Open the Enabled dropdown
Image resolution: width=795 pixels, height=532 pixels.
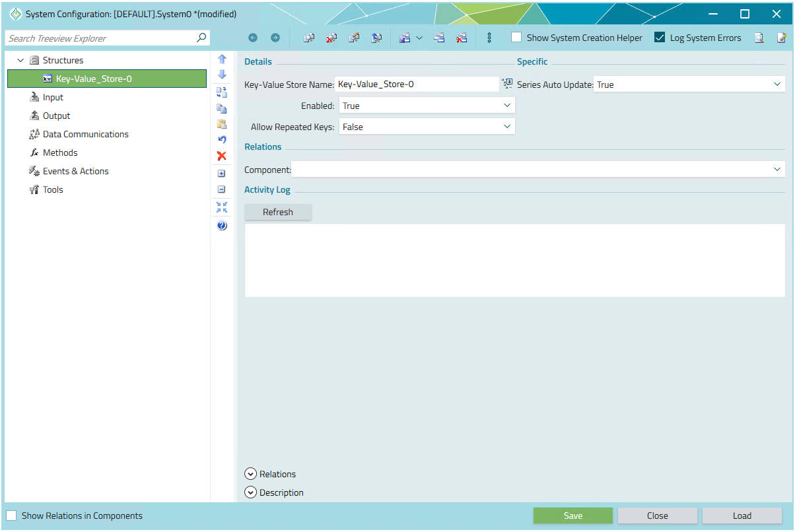[x=427, y=106]
